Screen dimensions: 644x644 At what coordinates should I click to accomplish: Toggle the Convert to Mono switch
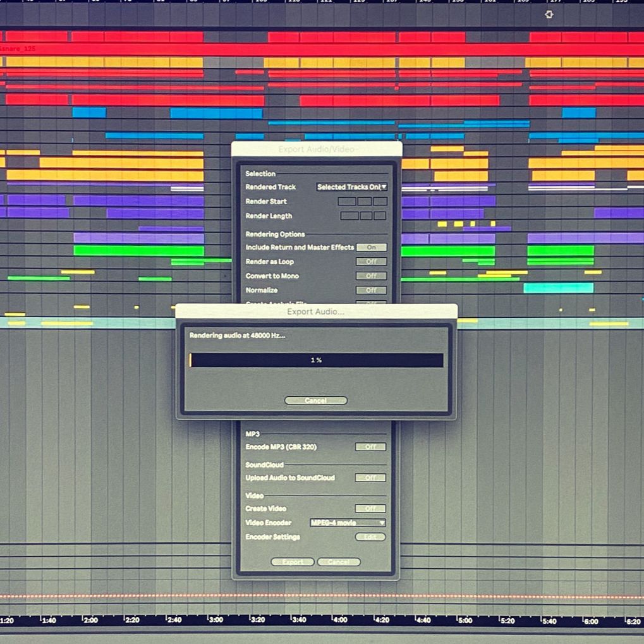pos(371,276)
